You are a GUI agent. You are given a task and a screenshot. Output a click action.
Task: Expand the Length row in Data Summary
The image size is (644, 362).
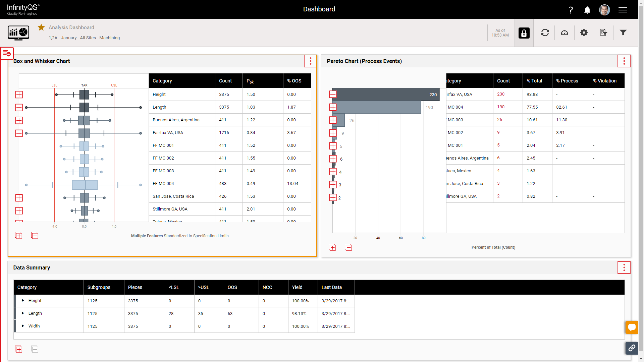tap(23, 313)
